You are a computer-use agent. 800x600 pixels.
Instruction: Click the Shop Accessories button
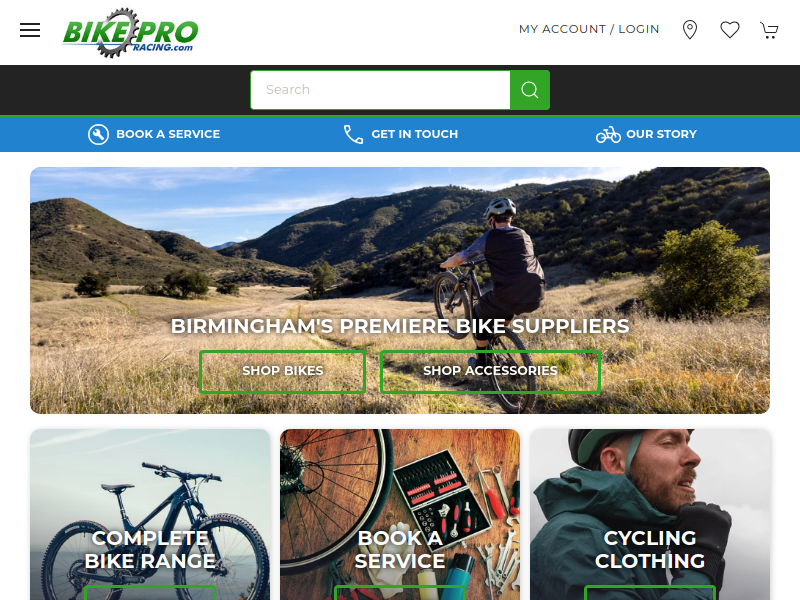pos(490,371)
